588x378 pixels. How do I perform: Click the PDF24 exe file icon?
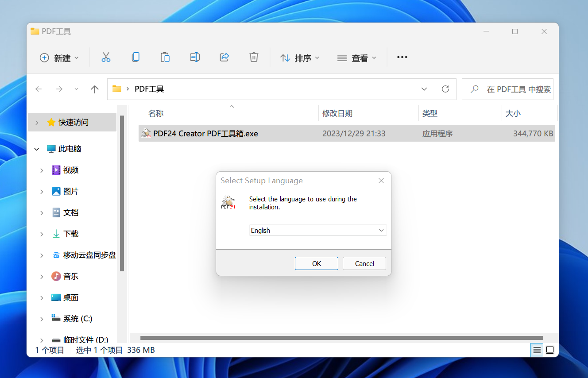click(146, 133)
